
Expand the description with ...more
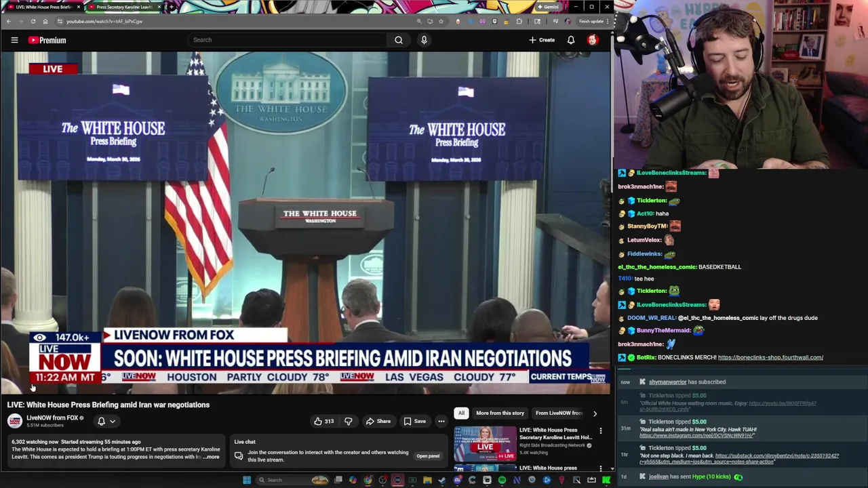pyautogui.click(x=212, y=457)
